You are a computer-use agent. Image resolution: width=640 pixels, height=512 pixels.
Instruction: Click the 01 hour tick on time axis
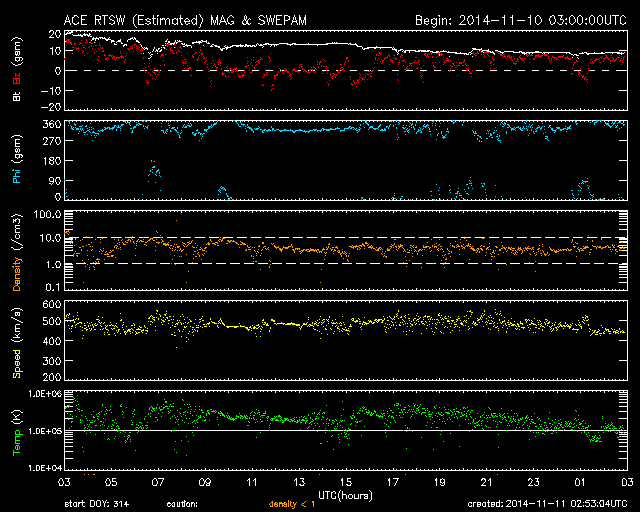click(x=579, y=482)
